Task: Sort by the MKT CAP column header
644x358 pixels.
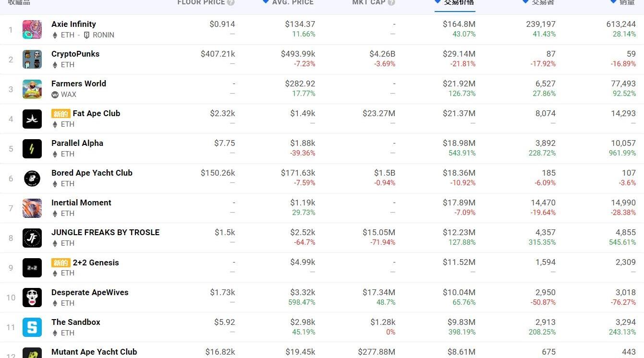Action: 369,2
